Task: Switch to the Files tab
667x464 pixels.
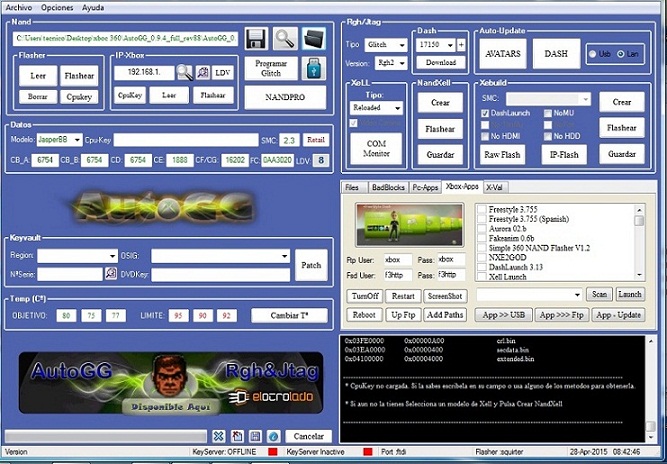Action: tap(352, 187)
